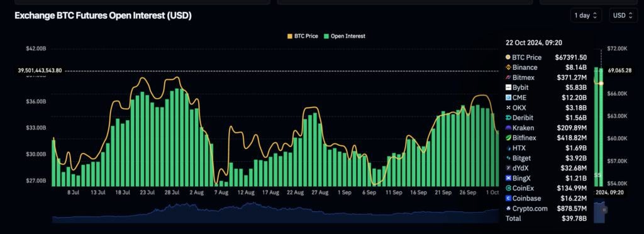Open the '1 day' interval dropdown
The image size is (644, 234).
click(586, 16)
